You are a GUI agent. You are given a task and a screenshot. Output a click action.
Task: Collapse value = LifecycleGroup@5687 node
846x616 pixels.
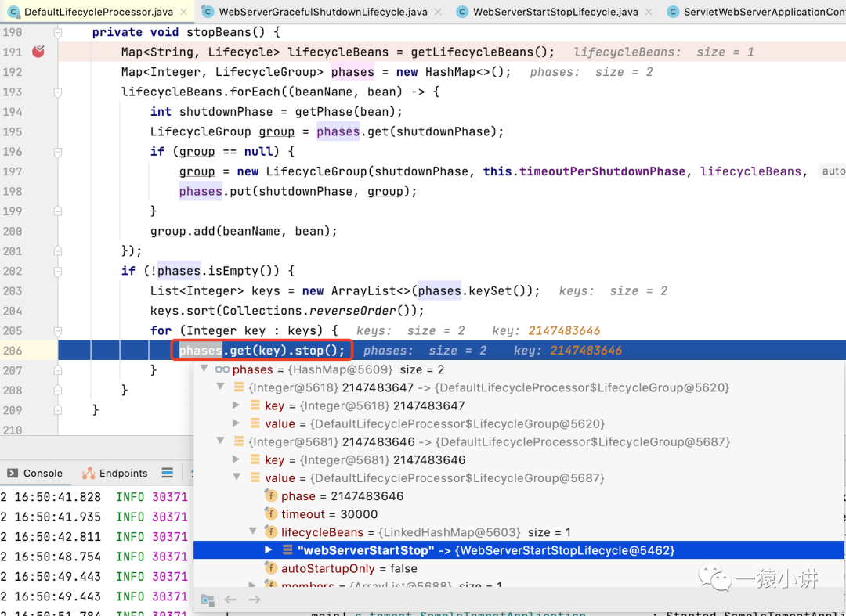click(x=237, y=477)
